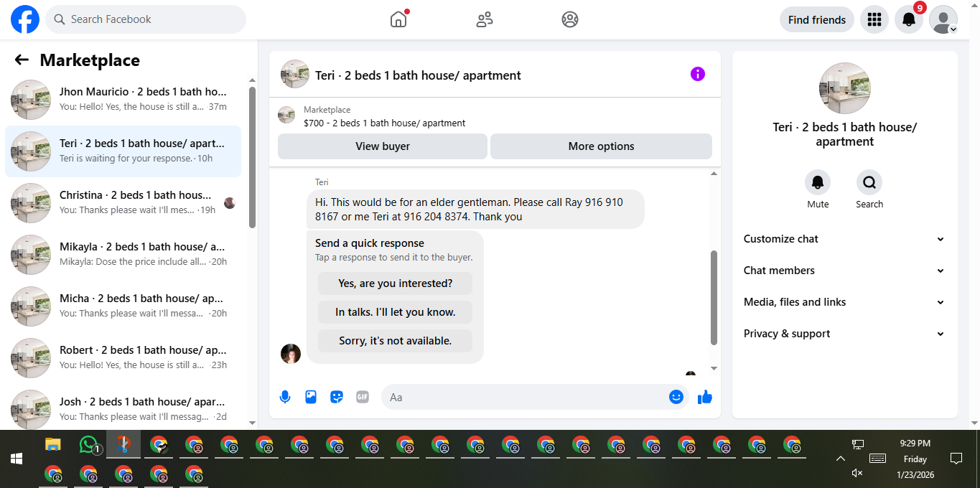Click the voice clip microphone icon
The width and height of the screenshot is (980, 488).
285,397
